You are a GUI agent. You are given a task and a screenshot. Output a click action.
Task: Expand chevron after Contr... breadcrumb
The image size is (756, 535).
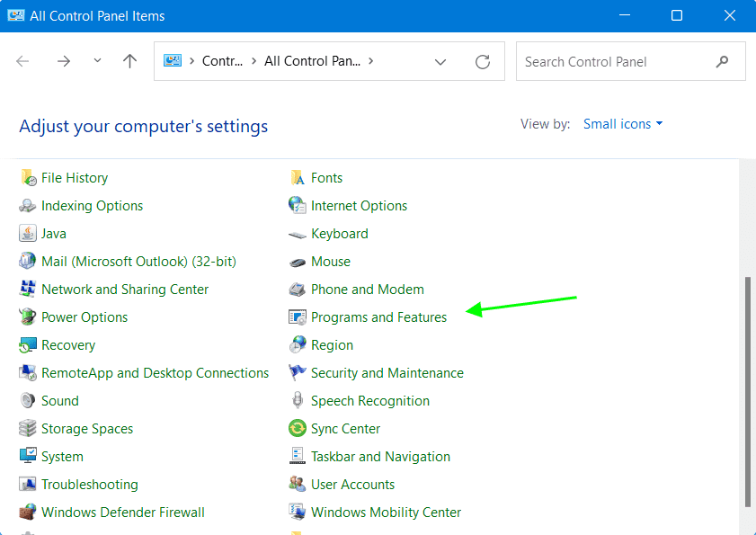pos(253,61)
